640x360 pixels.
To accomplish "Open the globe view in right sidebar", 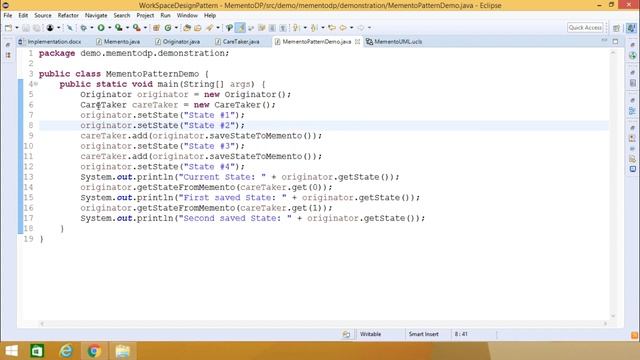I will (x=633, y=56).
